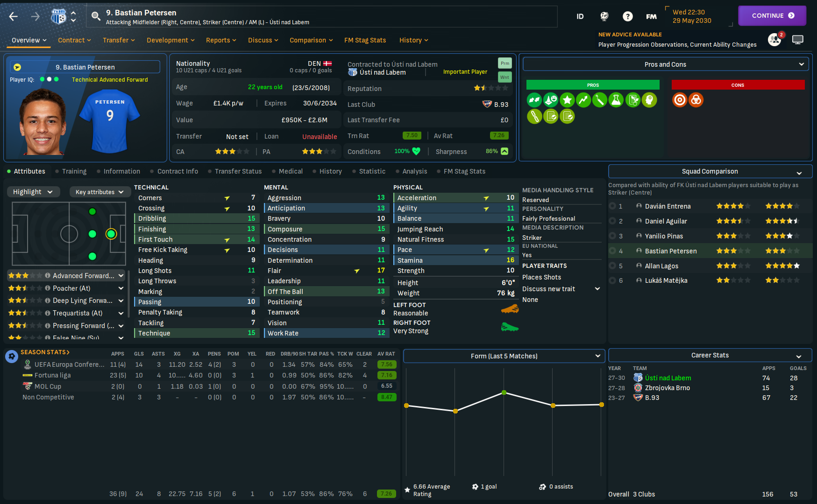Open the Contract menu
The image size is (817, 504).
coord(74,40)
